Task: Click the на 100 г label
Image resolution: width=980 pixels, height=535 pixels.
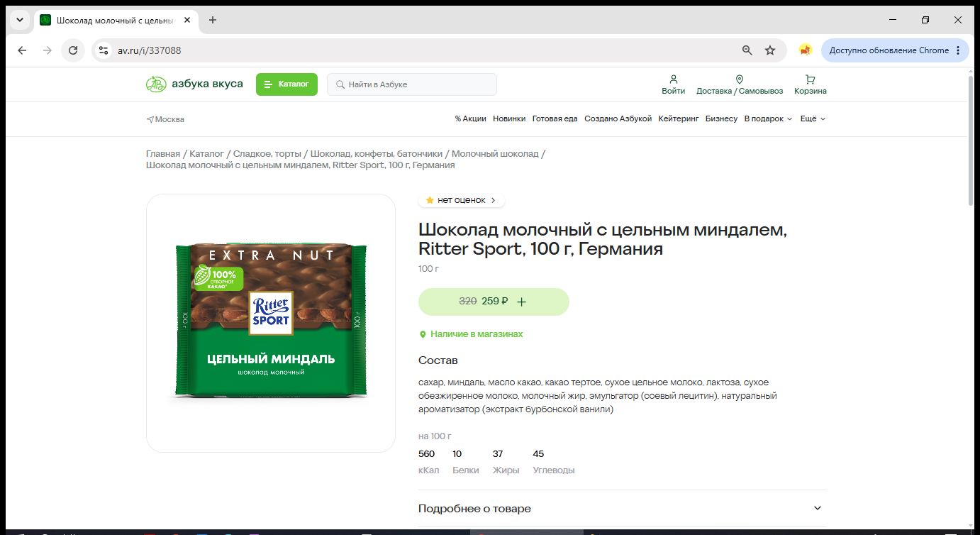Action: (435, 436)
